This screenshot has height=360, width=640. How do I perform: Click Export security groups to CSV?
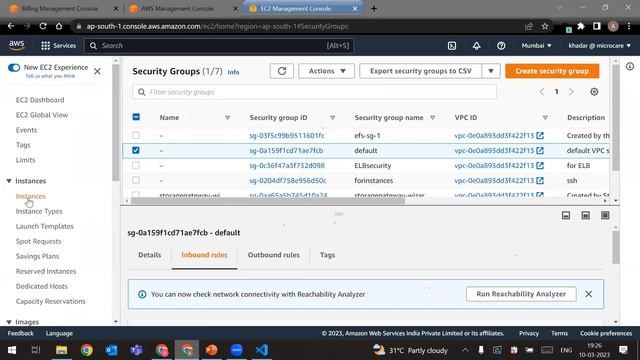[x=420, y=71]
